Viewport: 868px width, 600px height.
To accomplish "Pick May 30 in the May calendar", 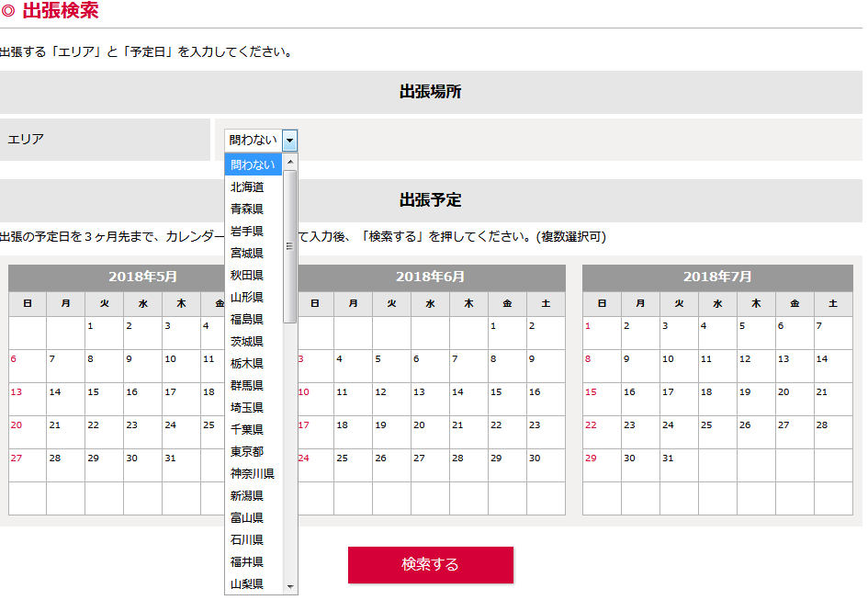I will click(142, 465).
